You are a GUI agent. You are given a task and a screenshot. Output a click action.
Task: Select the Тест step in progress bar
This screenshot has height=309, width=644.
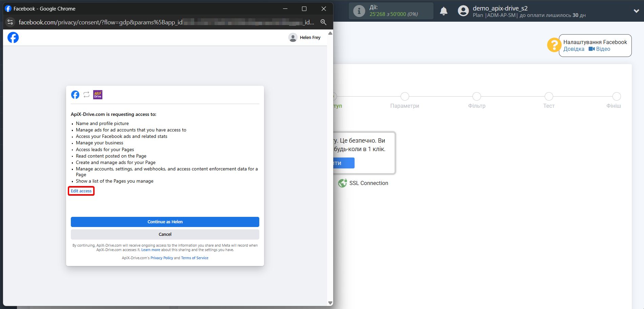[549, 97]
